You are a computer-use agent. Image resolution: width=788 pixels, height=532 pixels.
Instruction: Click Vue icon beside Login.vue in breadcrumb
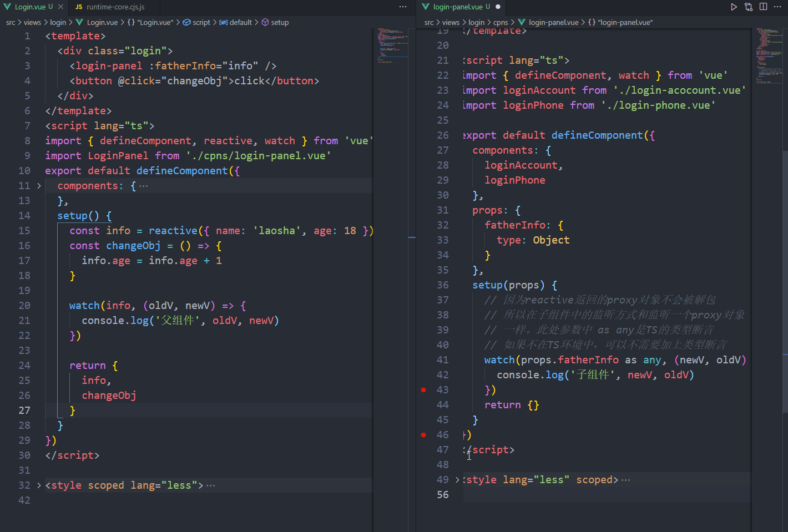(x=79, y=23)
